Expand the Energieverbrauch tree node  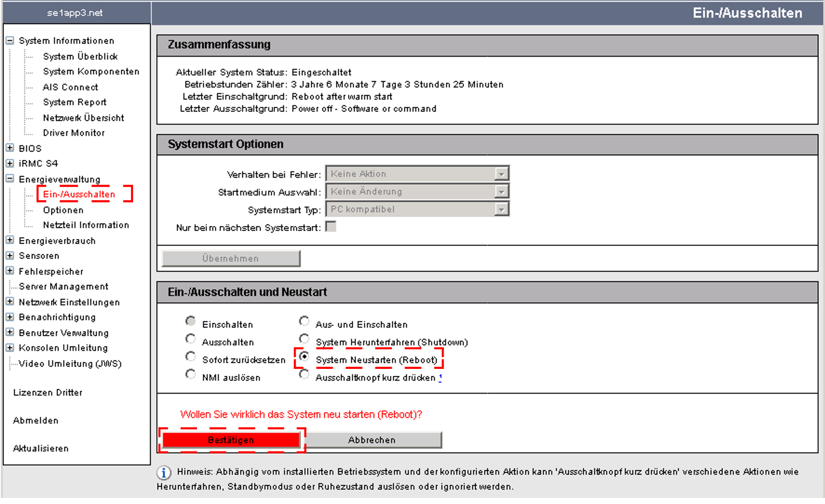10,240
